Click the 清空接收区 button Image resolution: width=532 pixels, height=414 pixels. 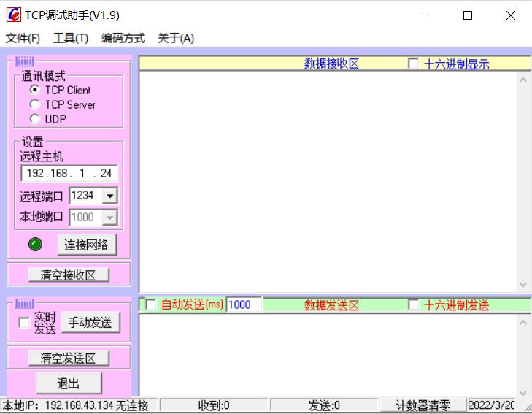[69, 275]
